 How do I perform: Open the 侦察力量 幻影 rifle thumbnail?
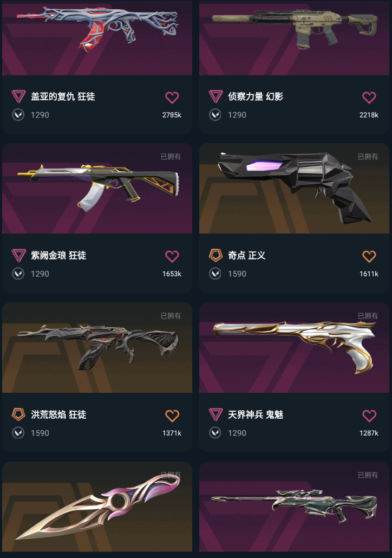[294, 37]
